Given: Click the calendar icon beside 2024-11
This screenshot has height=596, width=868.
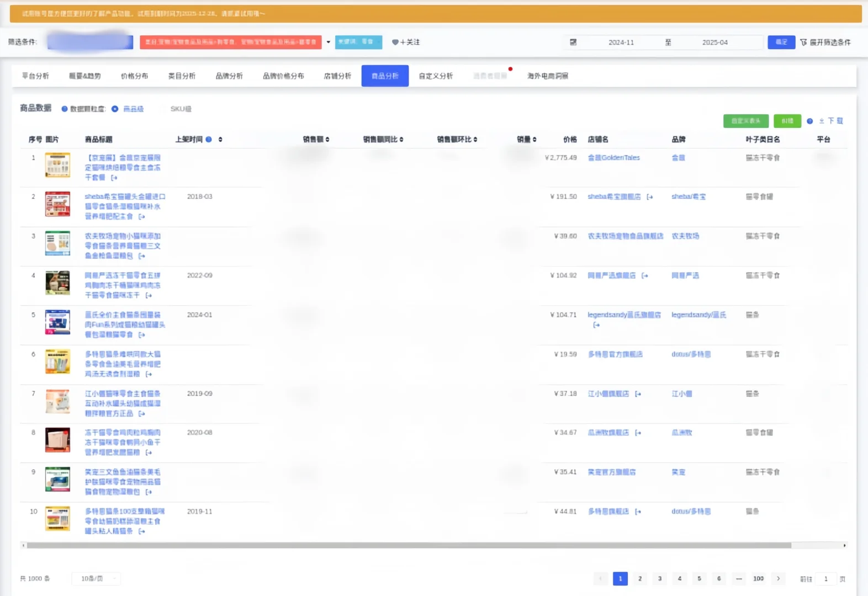Looking at the screenshot, I should pyautogui.click(x=573, y=42).
